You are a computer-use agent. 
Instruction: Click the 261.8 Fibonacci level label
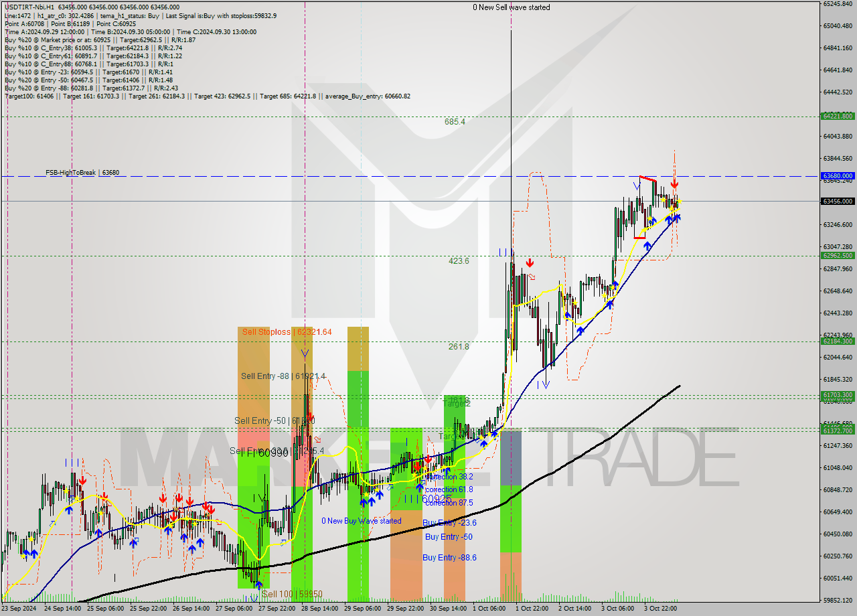coord(459,347)
